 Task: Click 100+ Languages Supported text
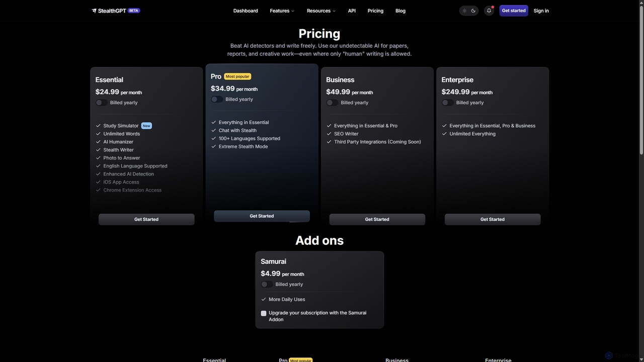point(250,138)
